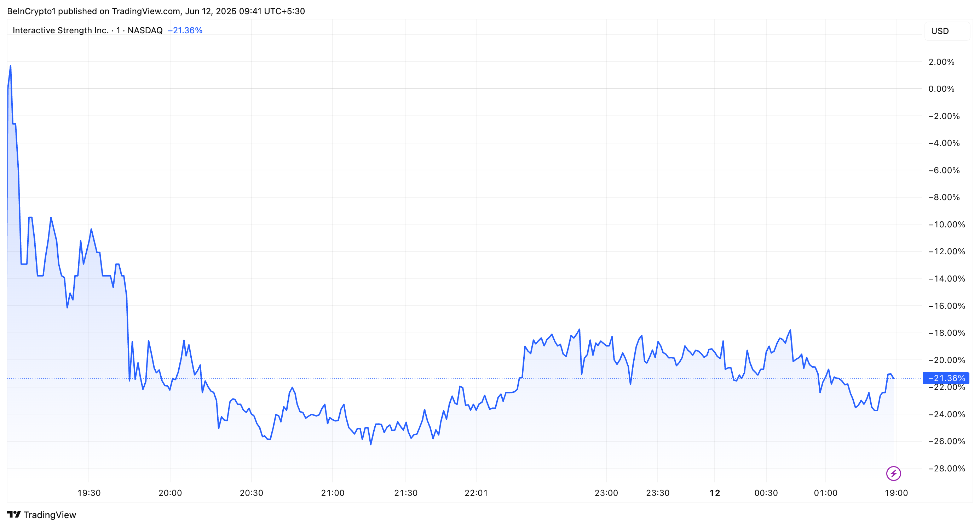980x527 pixels.
Task: Click the 20:00 time axis label
Action: 170,493
